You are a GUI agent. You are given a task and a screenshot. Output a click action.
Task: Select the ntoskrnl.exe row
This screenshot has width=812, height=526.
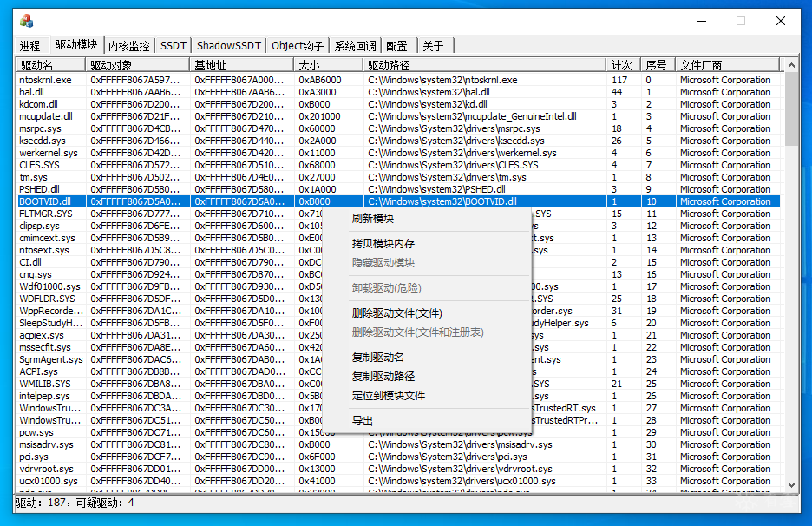398,80
